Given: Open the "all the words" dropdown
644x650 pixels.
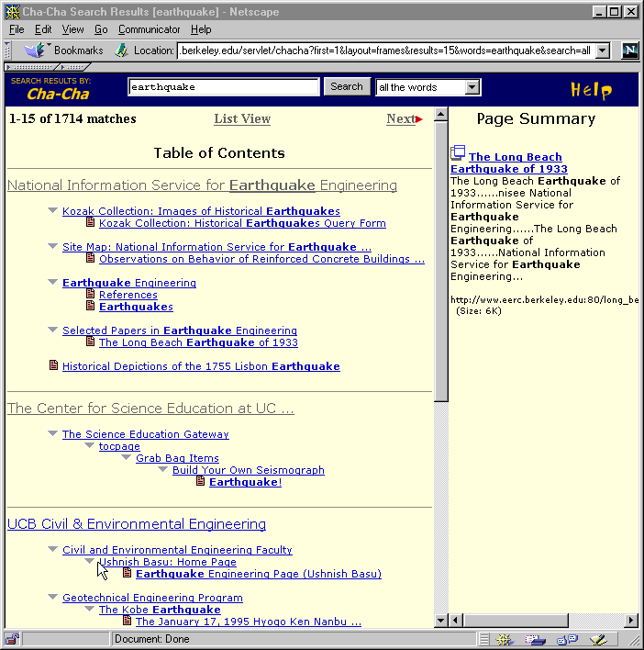Looking at the screenshot, I should [472, 87].
